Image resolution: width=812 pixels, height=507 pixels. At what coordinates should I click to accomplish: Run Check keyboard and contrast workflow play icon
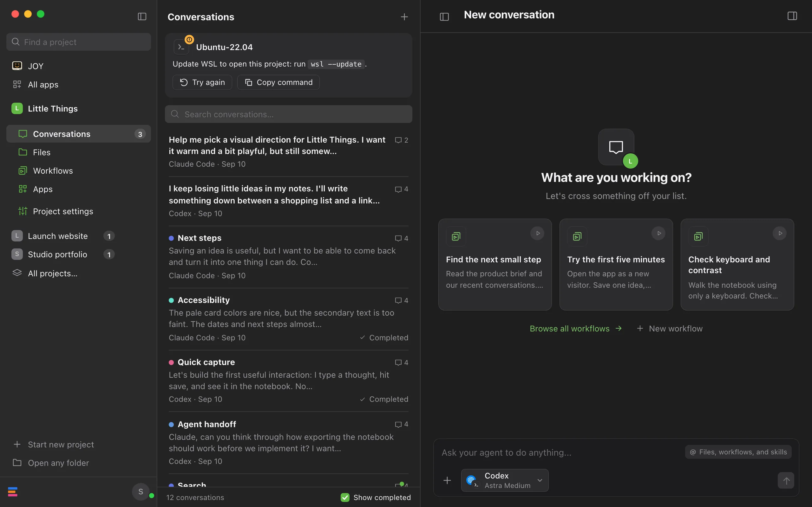(x=780, y=234)
